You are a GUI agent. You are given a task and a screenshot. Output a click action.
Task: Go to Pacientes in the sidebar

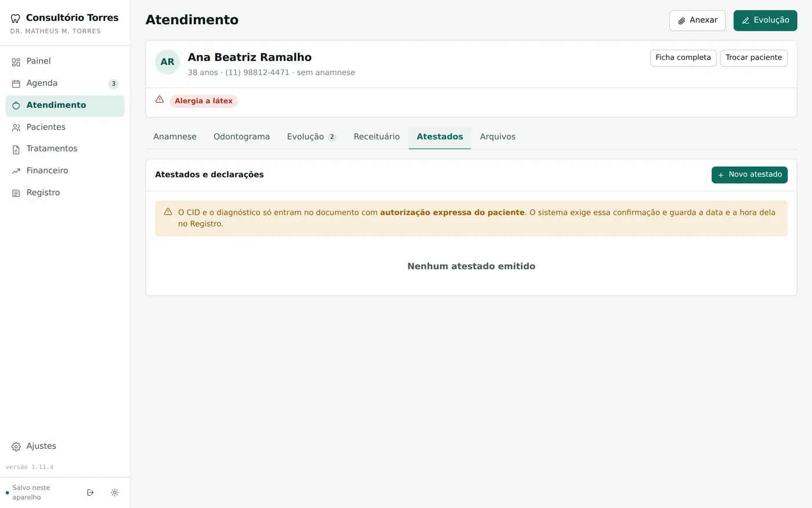click(x=65, y=127)
